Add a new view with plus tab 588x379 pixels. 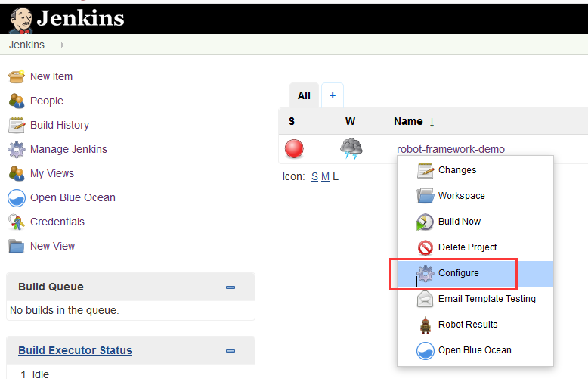333,95
